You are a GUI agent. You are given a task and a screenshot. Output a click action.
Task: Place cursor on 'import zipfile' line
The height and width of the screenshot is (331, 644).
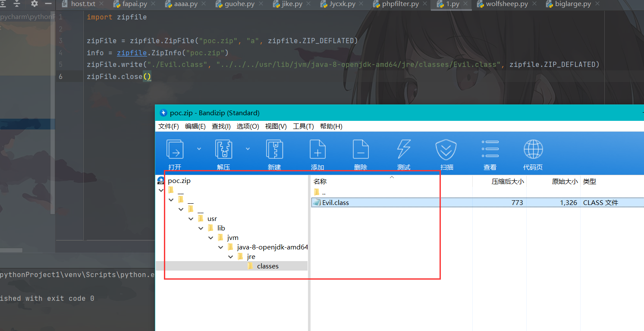pyautogui.click(x=117, y=17)
